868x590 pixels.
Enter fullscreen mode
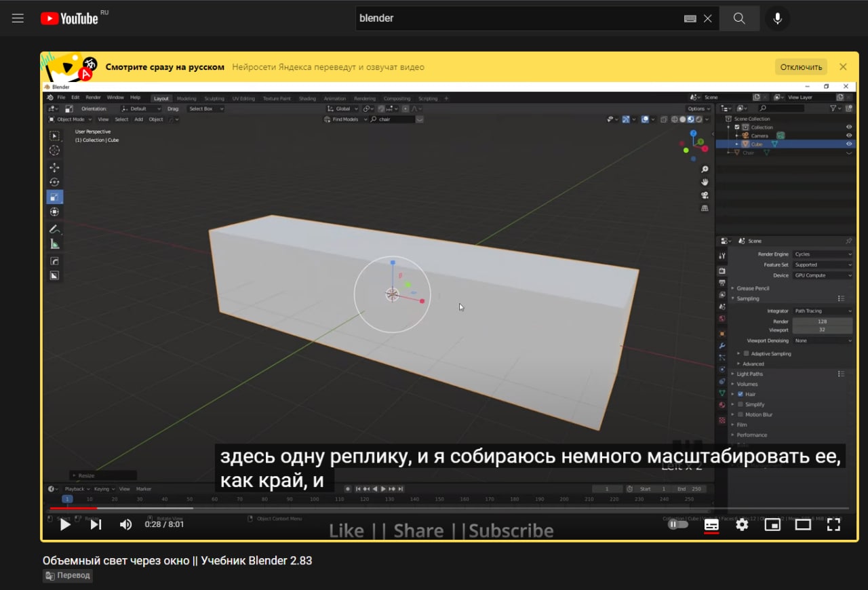[x=833, y=524]
